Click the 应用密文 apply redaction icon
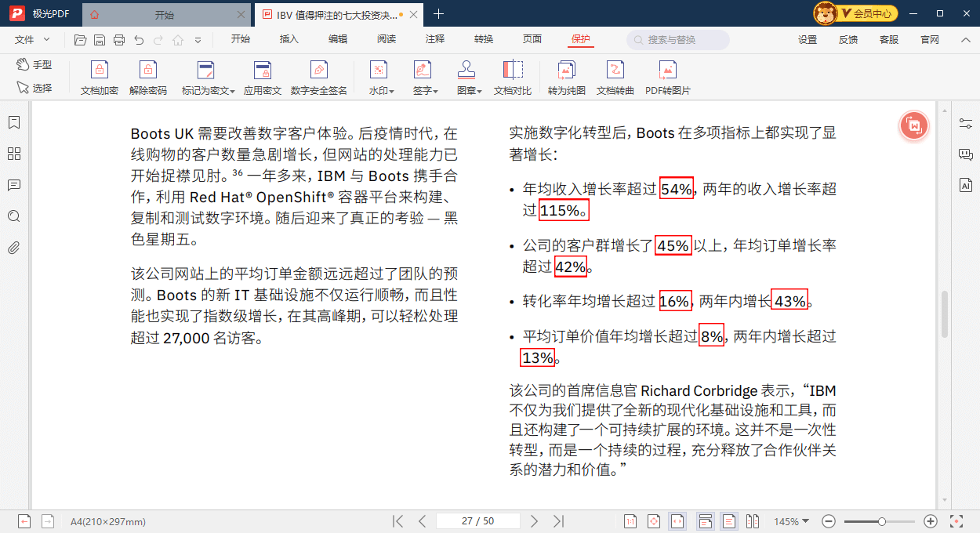Image resolution: width=980 pixels, height=533 pixels. pos(263,71)
